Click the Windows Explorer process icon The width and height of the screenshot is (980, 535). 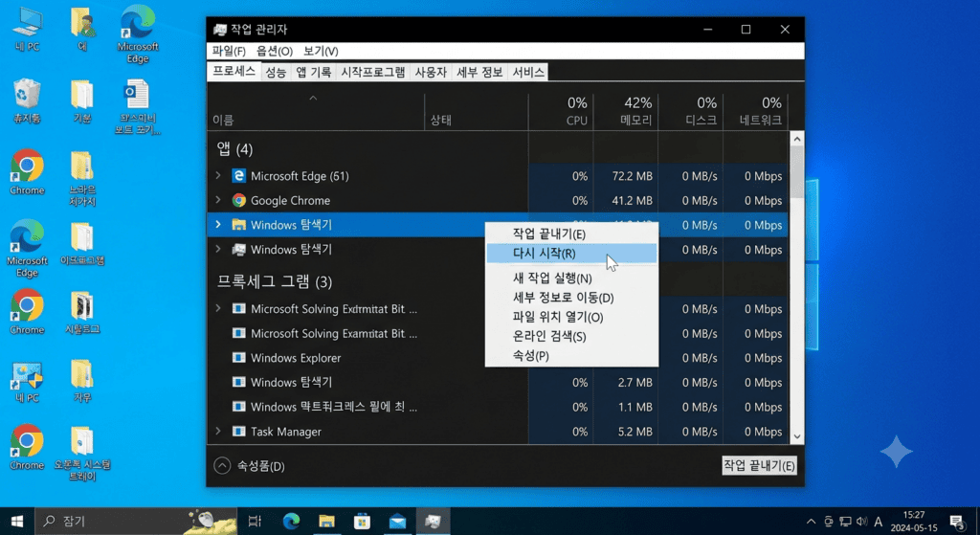[238, 358]
